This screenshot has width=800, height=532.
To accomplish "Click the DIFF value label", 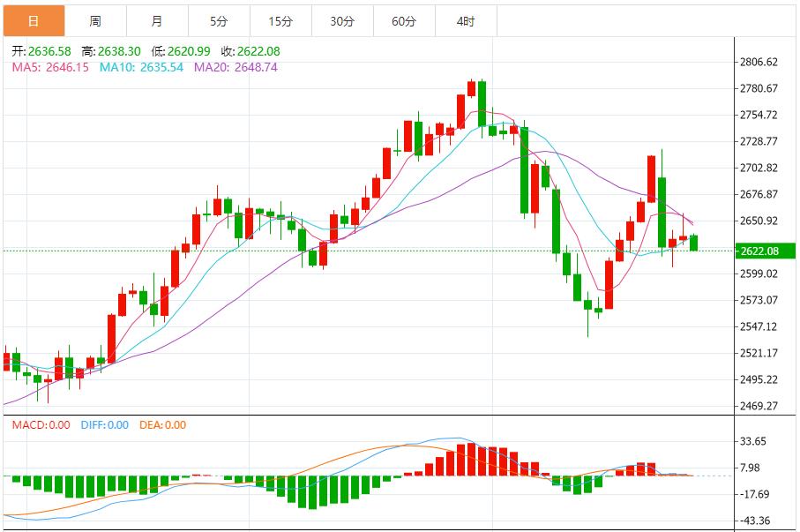I will pyautogui.click(x=105, y=424).
